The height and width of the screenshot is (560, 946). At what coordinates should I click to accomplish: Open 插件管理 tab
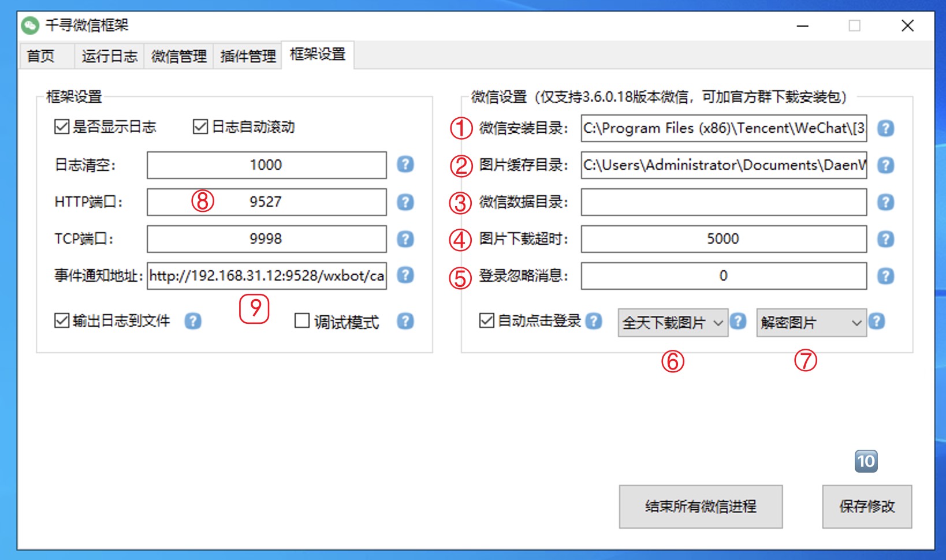[x=248, y=56]
